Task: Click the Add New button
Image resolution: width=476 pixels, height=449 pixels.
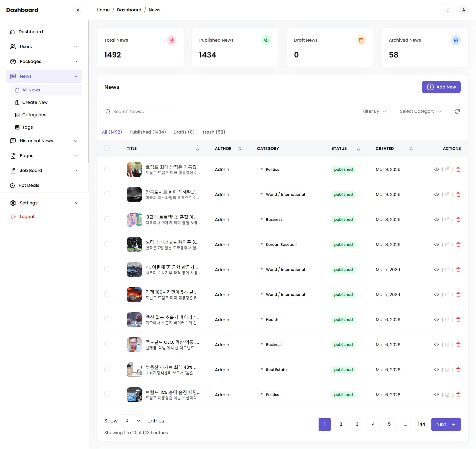Action: click(x=441, y=87)
